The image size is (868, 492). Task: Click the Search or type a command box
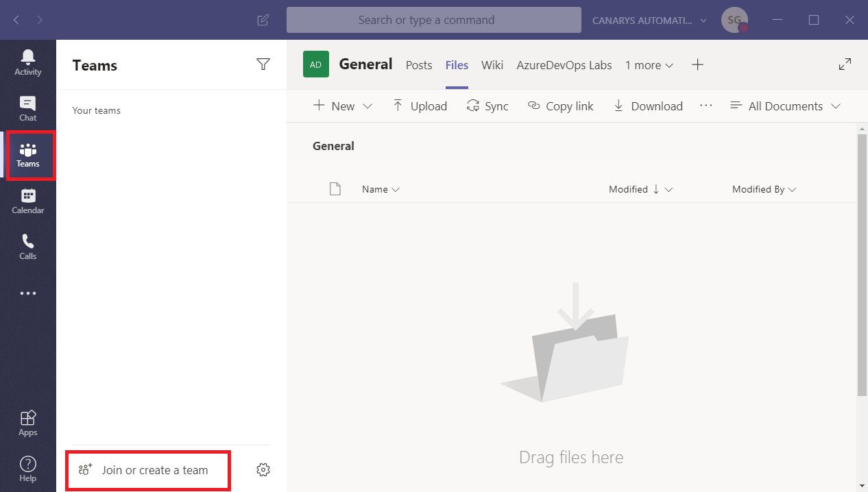click(434, 20)
